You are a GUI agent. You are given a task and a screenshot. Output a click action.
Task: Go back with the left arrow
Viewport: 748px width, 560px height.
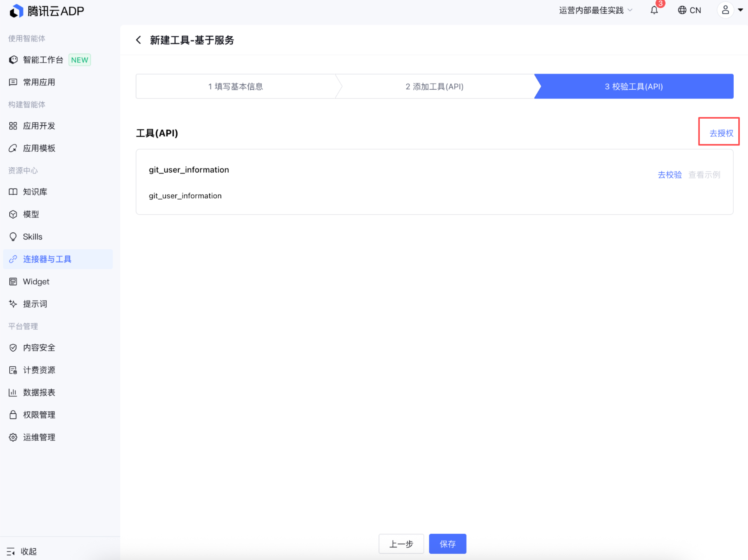[x=138, y=40]
